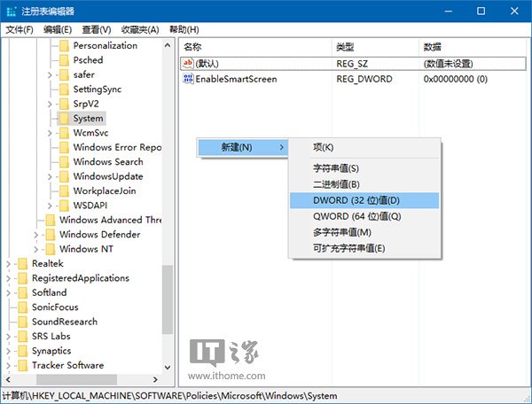
Task: Open the 收藏夹(A) menu
Action: (140, 30)
